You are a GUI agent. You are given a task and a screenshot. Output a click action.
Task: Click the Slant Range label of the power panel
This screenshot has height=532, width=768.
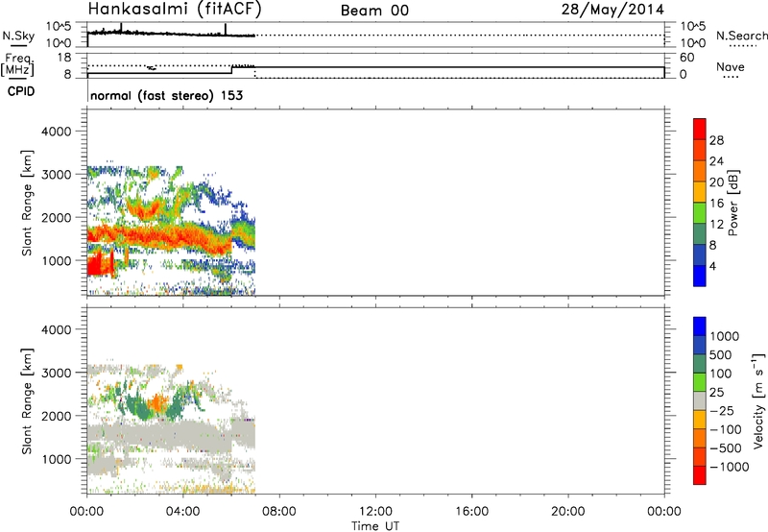(27, 203)
